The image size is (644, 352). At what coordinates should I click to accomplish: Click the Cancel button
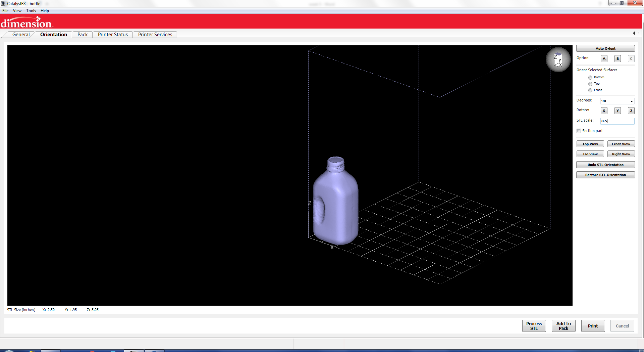tap(623, 326)
